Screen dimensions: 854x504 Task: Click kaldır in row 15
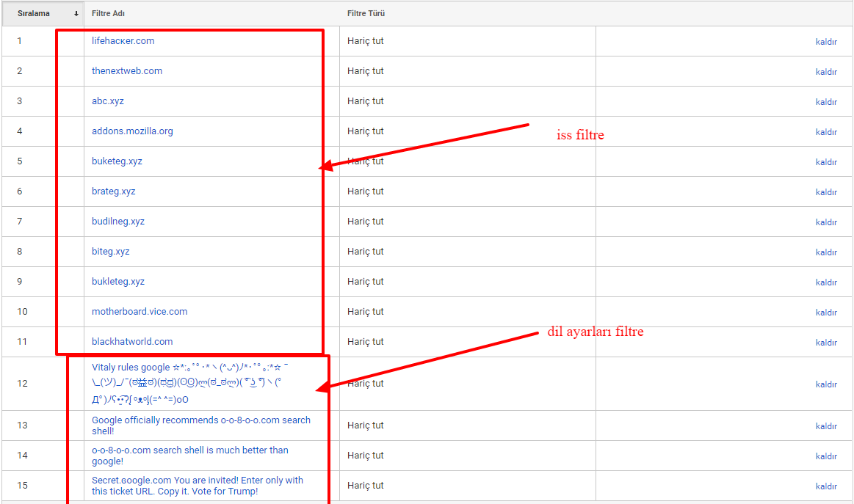[x=826, y=486]
